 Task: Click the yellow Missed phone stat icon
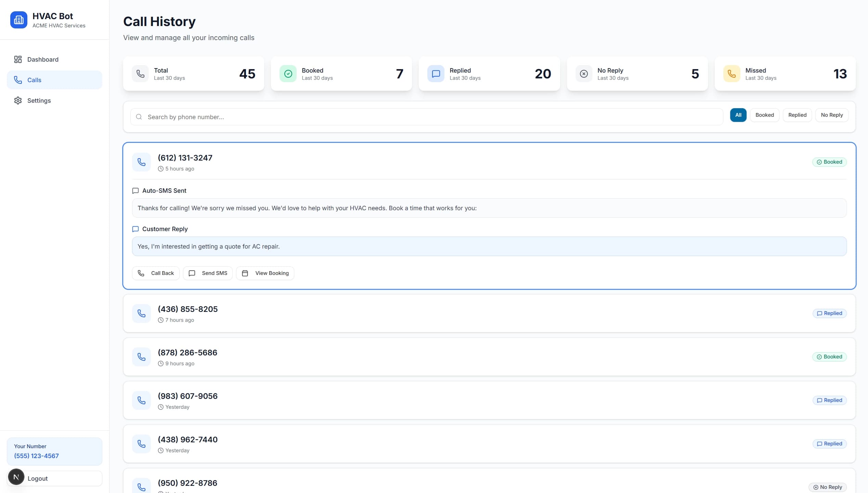click(731, 74)
